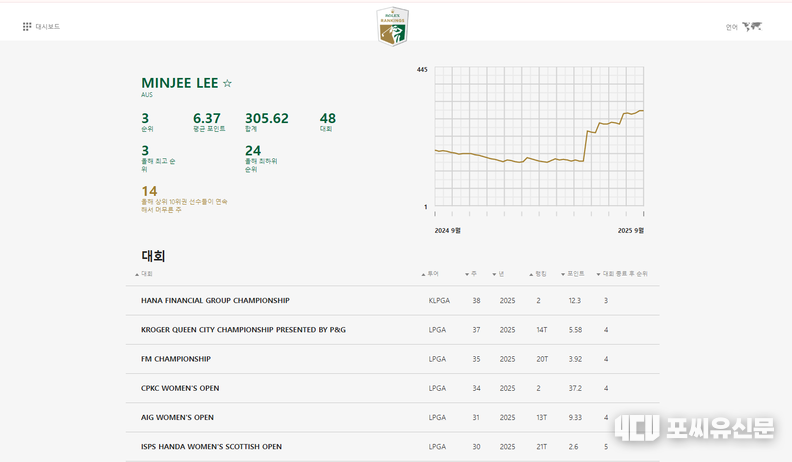Click the AUS country label
The height and width of the screenshot is (462, 792).
pyautogui.click(x=146, y=95)
